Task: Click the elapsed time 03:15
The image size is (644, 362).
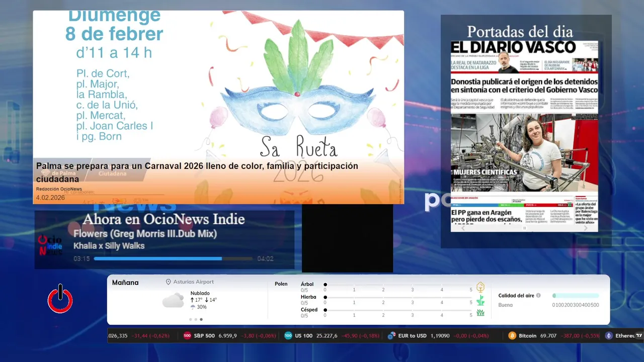Action: (x=82, y=259)
